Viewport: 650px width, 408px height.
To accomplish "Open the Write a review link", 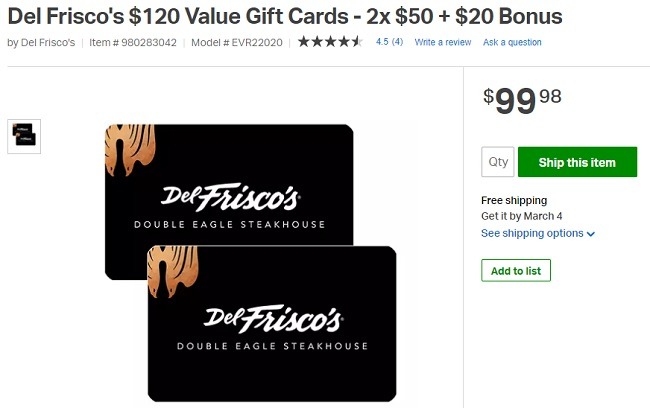I will click(x=443, y=42).
